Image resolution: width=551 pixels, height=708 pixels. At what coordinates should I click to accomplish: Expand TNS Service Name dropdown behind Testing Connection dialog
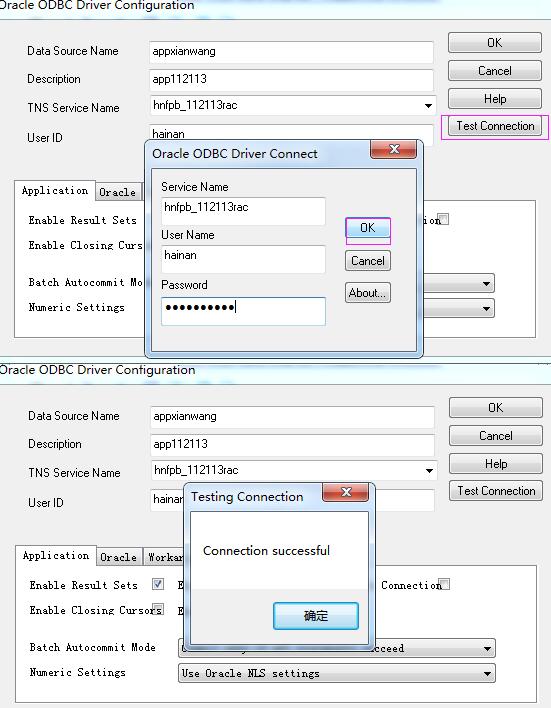(x=429, y=470)
